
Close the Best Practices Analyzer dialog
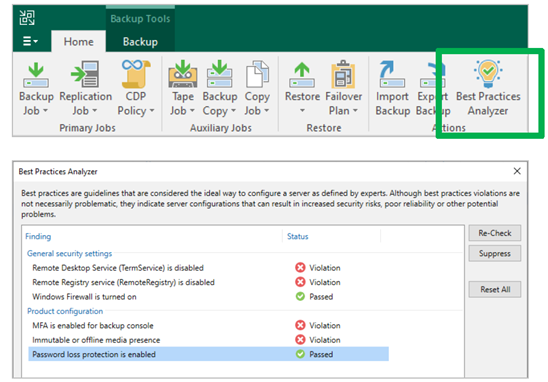click(x=517, y=171)
